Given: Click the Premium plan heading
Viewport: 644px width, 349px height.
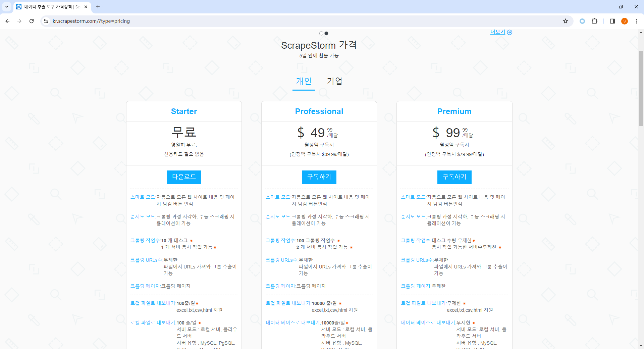Looking at the screenshot, I should coord(454,111).
